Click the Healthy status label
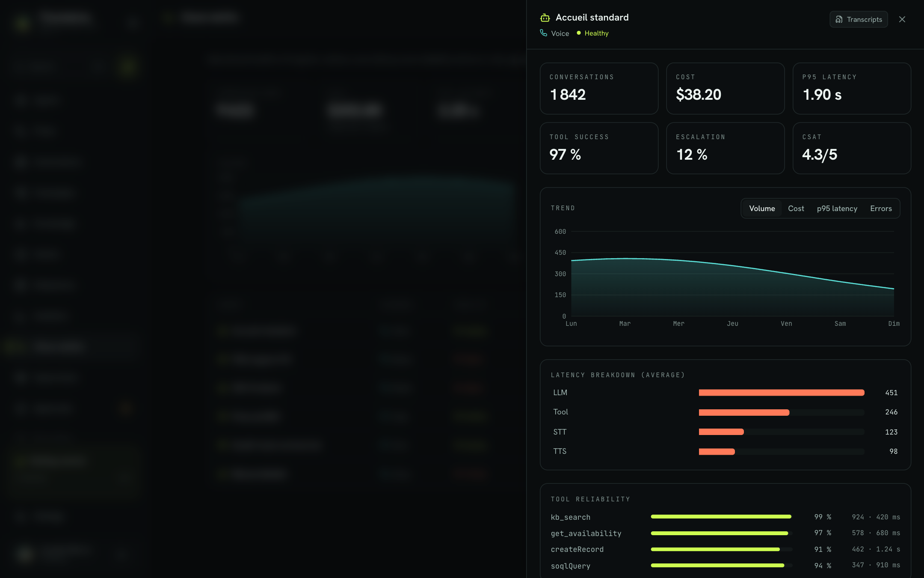The height and width of the screenshot is (578, 924). click(x=596, y=33)
